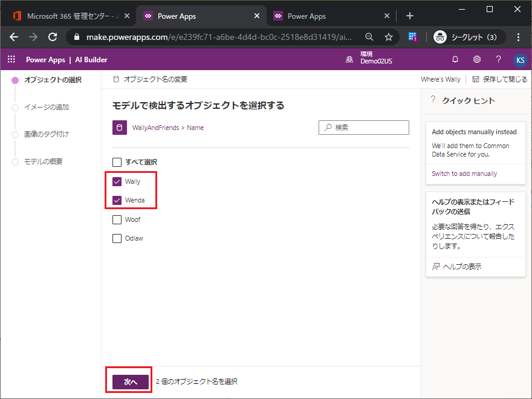The height and width of the screenshot is (399, 532).
Task: Open the KS account avatar
Action: click(x=520, y=60)
